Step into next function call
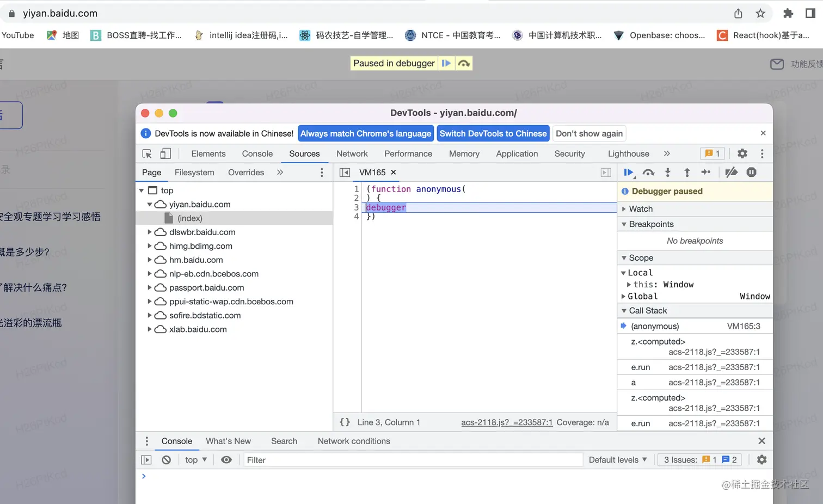This screenshot has height=504, width=823. (x=668, y=173)
